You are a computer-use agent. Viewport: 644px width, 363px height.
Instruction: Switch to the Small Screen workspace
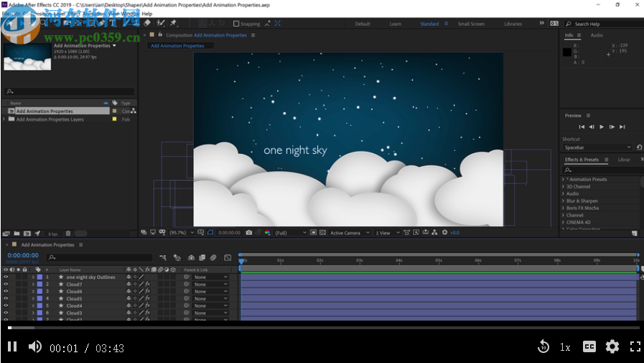471,24
